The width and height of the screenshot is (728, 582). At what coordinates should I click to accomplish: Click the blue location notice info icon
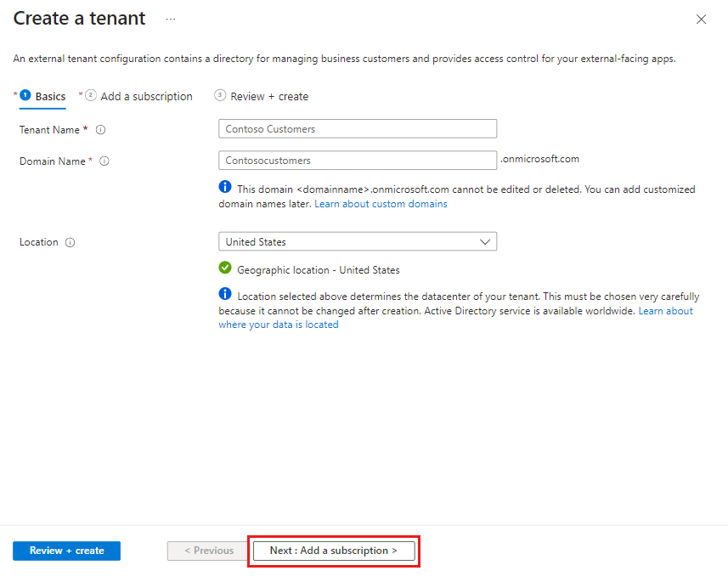225,295
